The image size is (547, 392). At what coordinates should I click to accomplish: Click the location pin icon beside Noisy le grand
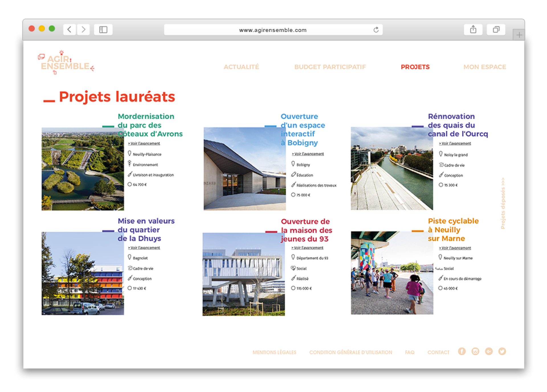click(x=441, y=154)
